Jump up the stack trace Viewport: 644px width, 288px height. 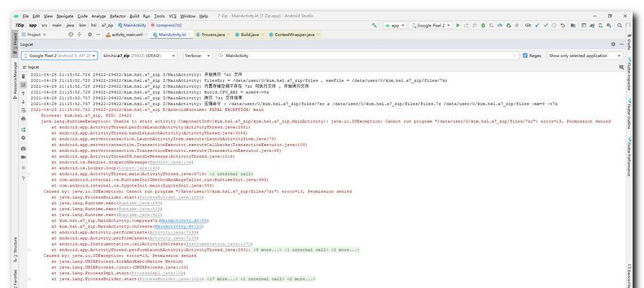click(x=23, y=94)
